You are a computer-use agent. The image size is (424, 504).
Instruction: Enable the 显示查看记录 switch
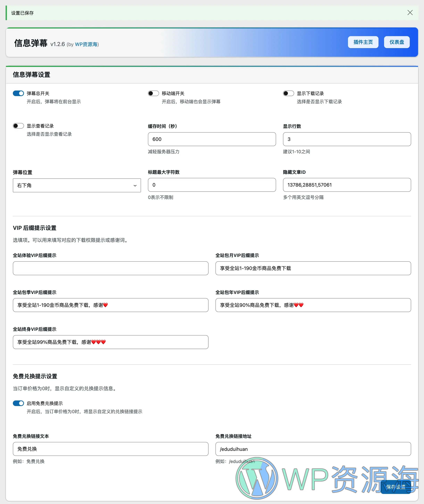[18, 125]
